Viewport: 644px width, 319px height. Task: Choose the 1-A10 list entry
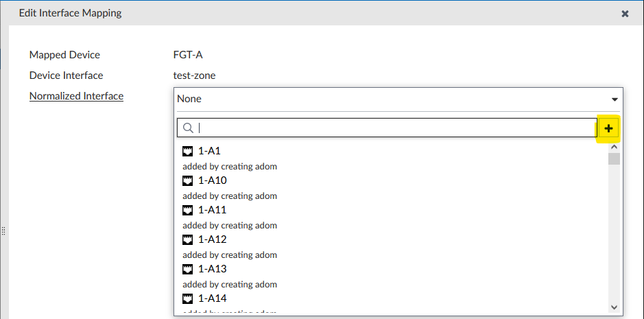[212, 180]
